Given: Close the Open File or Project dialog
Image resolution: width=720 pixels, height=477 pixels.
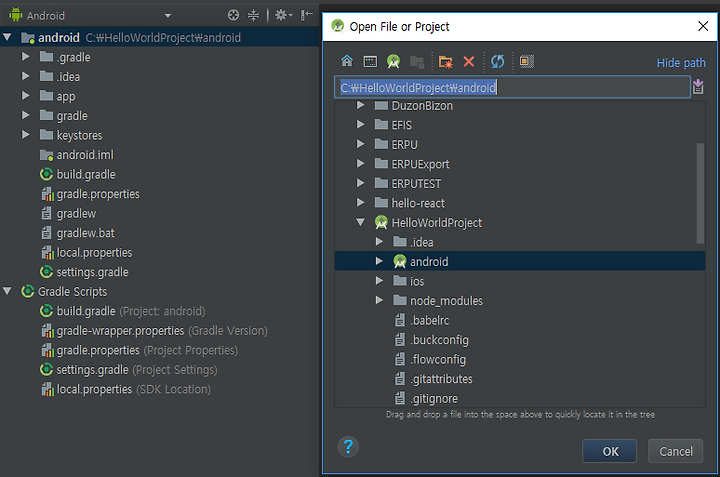Looking at the screenshot, I should pos(703,26).
